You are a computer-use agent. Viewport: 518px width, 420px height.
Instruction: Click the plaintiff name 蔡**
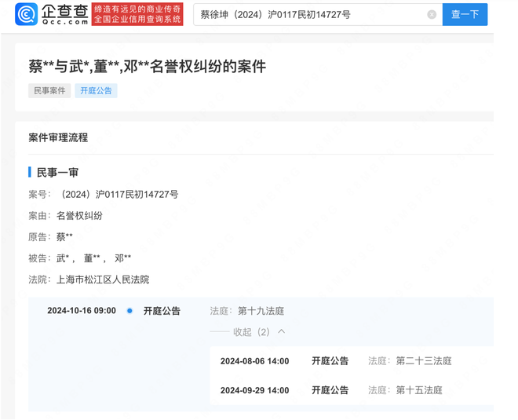click(x=64, y=237)
